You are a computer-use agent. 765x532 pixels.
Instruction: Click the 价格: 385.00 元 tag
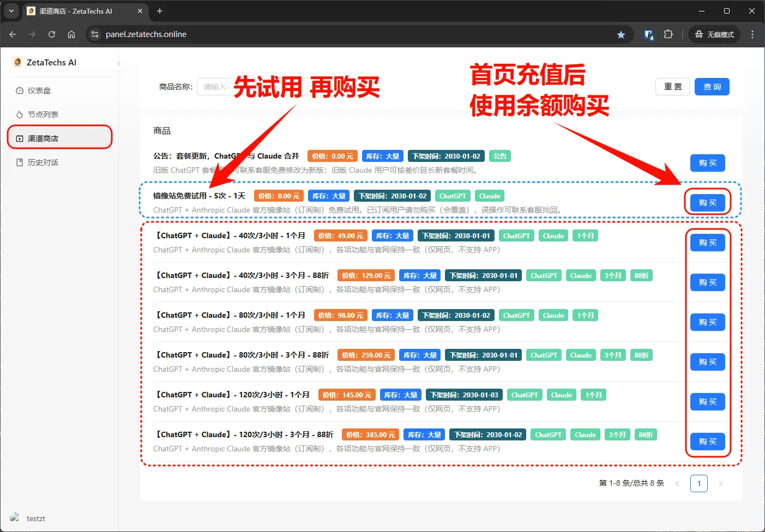[x=370, y=435]
